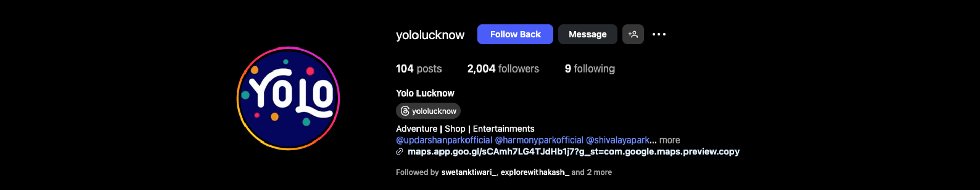Open Message to yololucknow
Screen dimensions: 980x190
(x=587, y=34)
